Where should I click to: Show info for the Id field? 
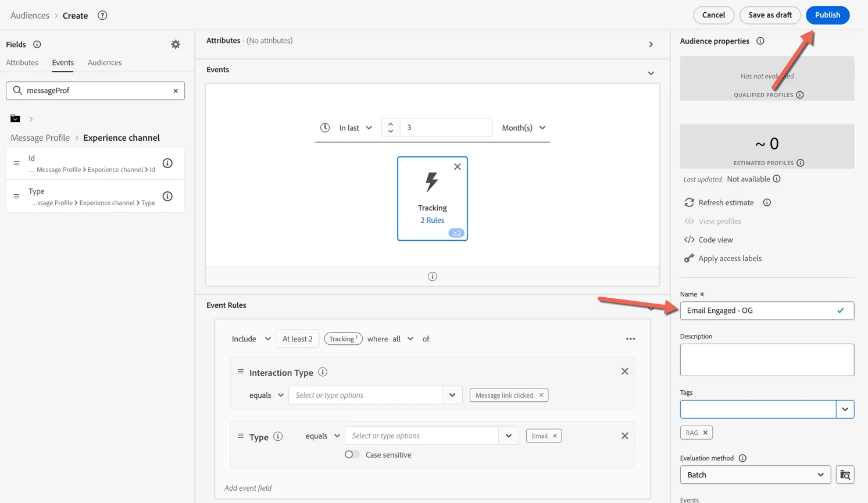[167, 163]
